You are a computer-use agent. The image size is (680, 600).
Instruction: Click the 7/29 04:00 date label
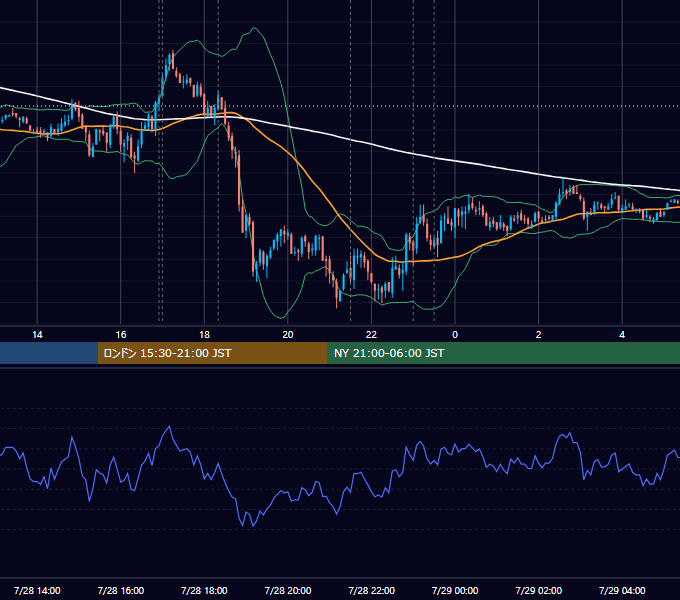pyautogui.click(x=622, y=590)
